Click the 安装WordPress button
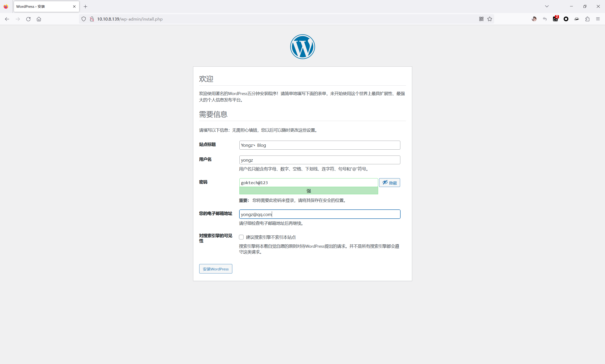 [x=216, y=269]
